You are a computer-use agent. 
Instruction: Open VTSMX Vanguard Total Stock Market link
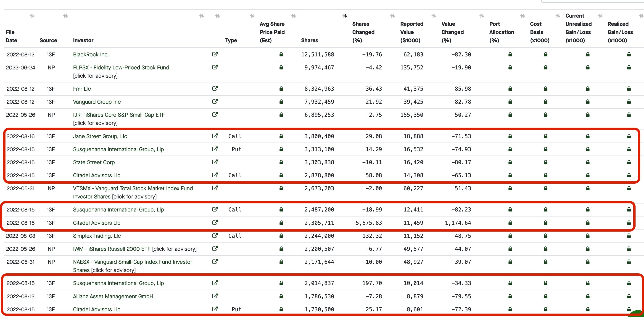tap(133, 188)
